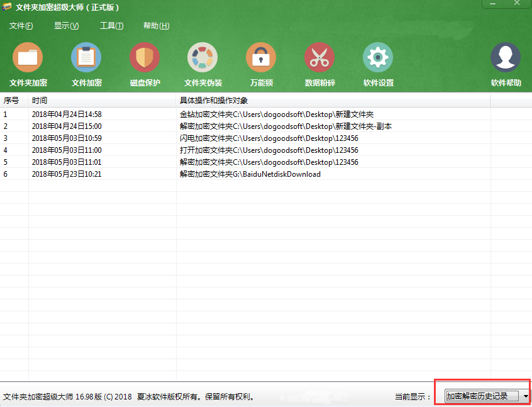This screenshot has height=407, width=532.
Task: Open the 帮助(H) menu
Action: (x=157, y=26)
